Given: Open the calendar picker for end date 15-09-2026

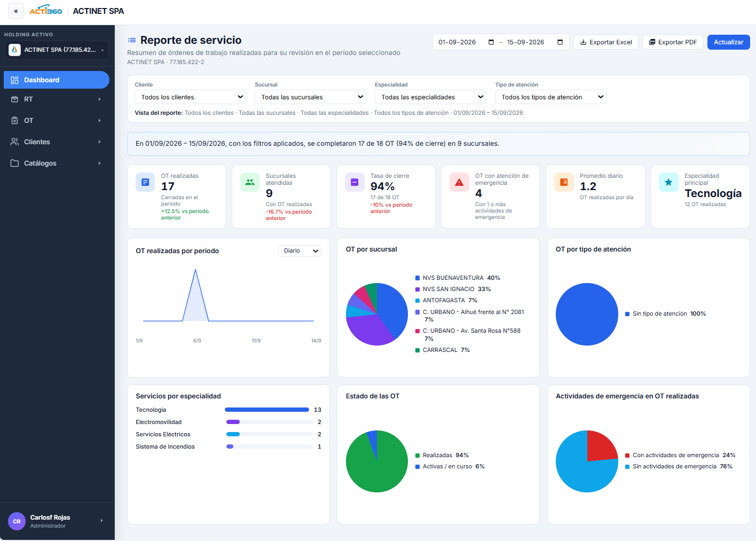Looking at the screenshot, I should (560, 42).
